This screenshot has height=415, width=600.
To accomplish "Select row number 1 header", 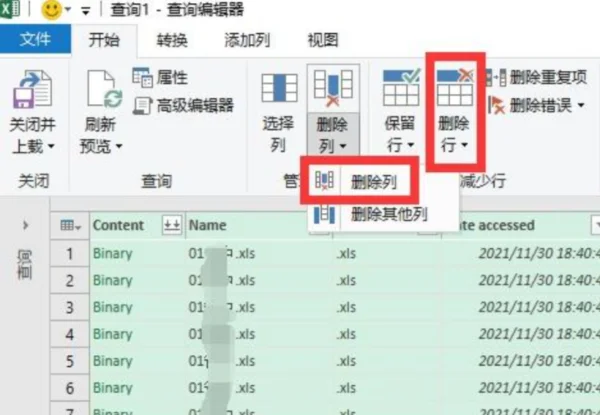I will pos(70,254).
